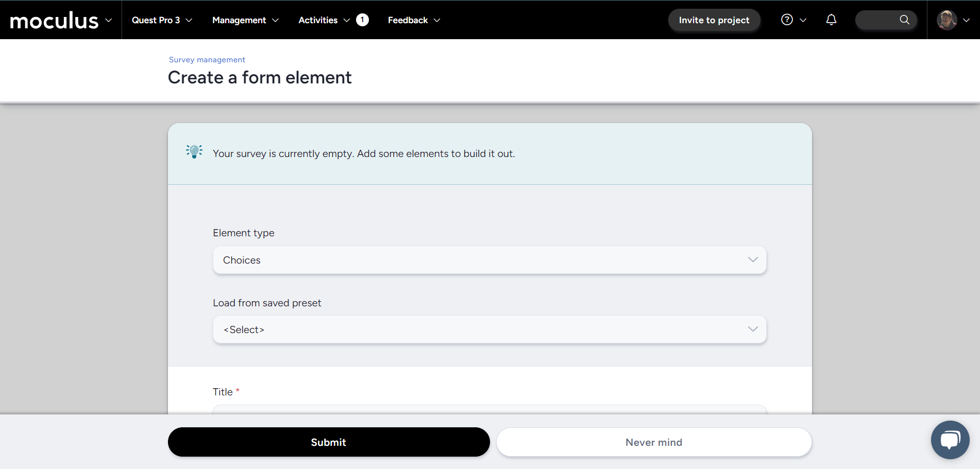The image size is (980, 469).
Task: Expand the chevron next to the moculus logo
Action: point(109,20)
